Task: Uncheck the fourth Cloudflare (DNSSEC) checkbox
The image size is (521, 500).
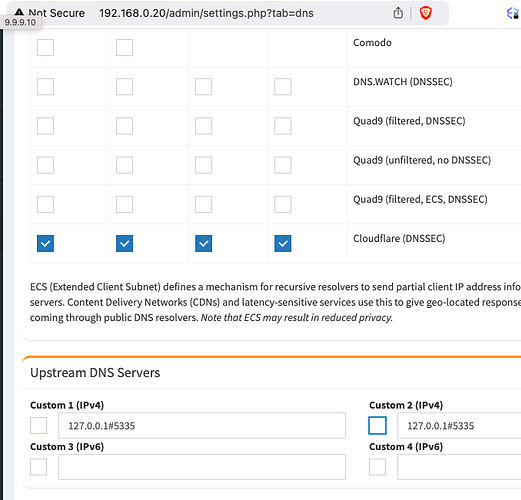Action: pyautogui.click(x=283, y=243)
